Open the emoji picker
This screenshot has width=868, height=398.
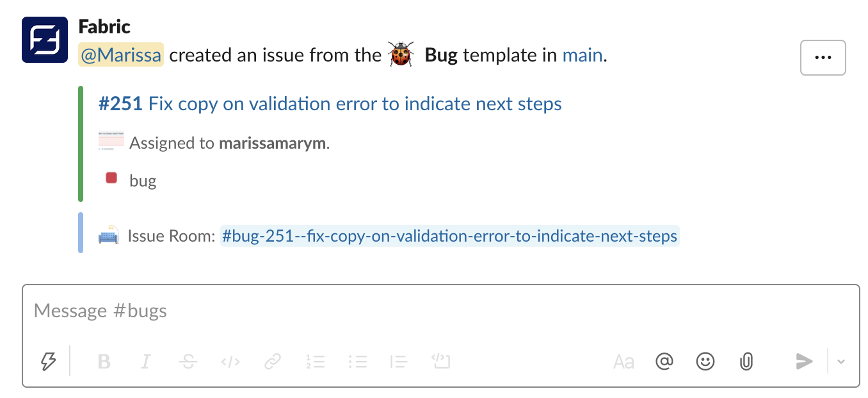[705, 361]
